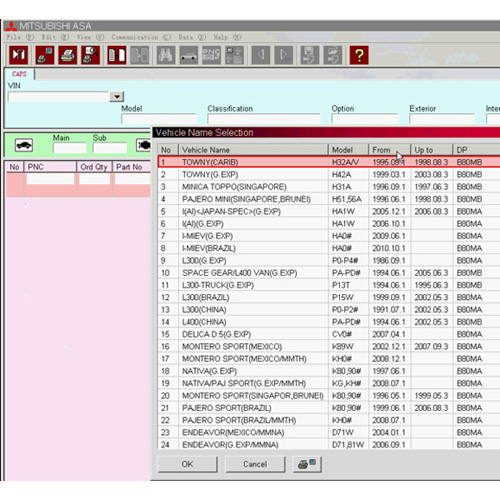Click the greyed open-folder toolbar icon

[x=333, y=55]
